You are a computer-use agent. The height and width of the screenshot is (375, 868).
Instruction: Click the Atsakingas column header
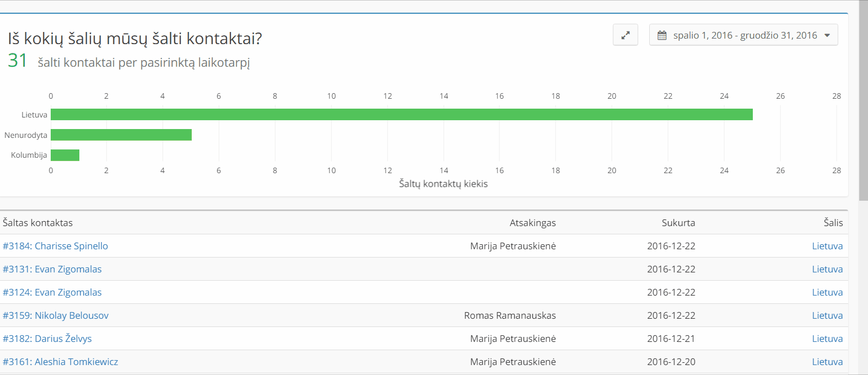click(x=532, y=223)
